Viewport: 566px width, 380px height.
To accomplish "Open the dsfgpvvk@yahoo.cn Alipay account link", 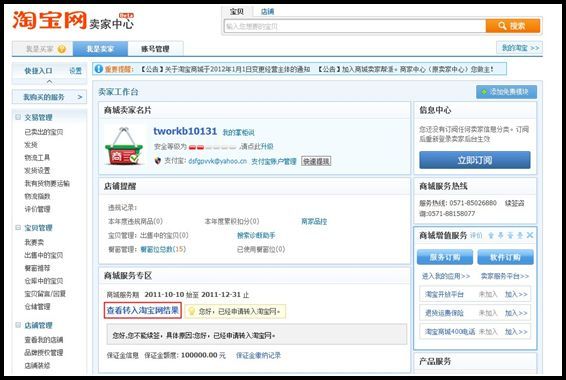I will point(217,161).
